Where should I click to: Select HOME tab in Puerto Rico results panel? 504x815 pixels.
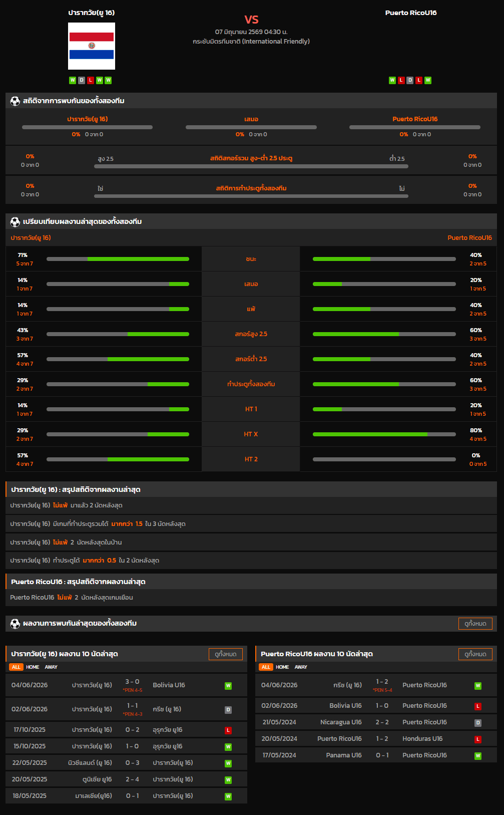pyautogui.click(x=282, y=667)
